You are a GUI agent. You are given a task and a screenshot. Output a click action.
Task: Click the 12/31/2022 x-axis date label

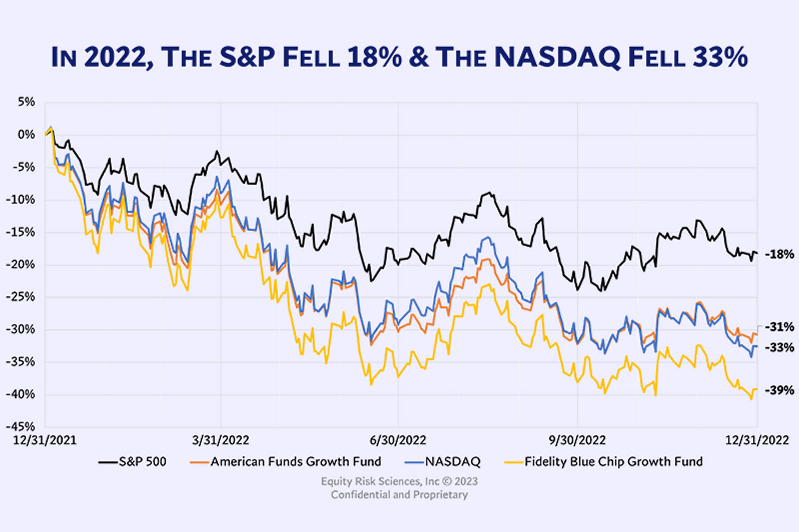point(757,440)
